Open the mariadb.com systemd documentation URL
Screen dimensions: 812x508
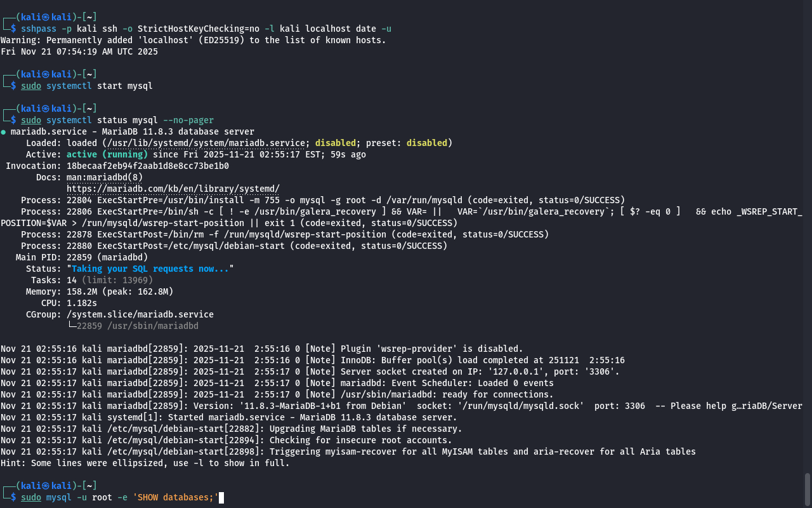[x=173, y=189]
